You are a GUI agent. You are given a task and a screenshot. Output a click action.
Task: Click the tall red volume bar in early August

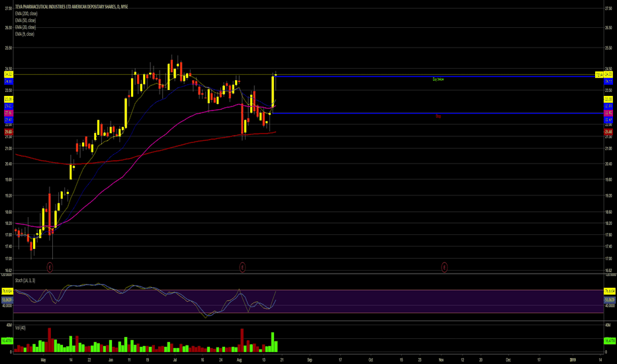point(242,340)
